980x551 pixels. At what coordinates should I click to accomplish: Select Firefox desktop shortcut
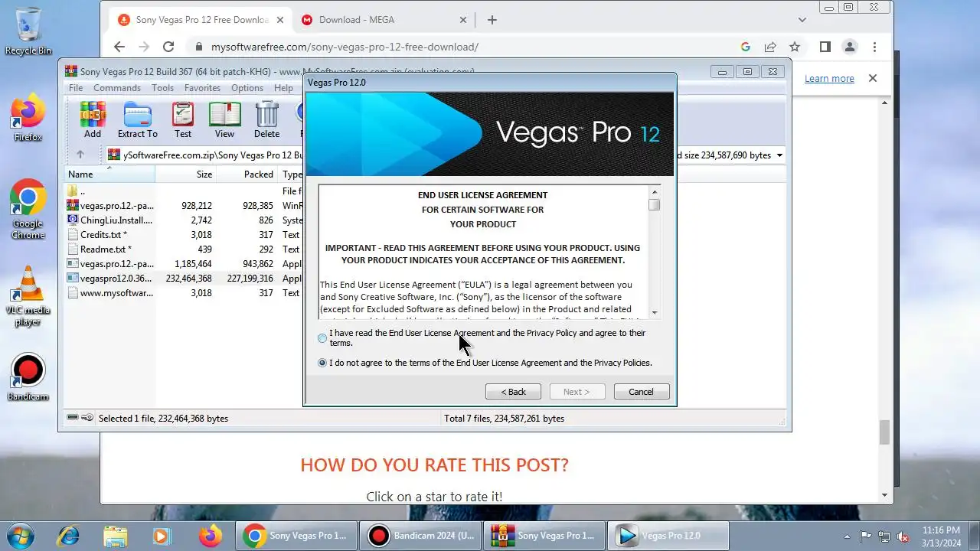coord(28,118)
